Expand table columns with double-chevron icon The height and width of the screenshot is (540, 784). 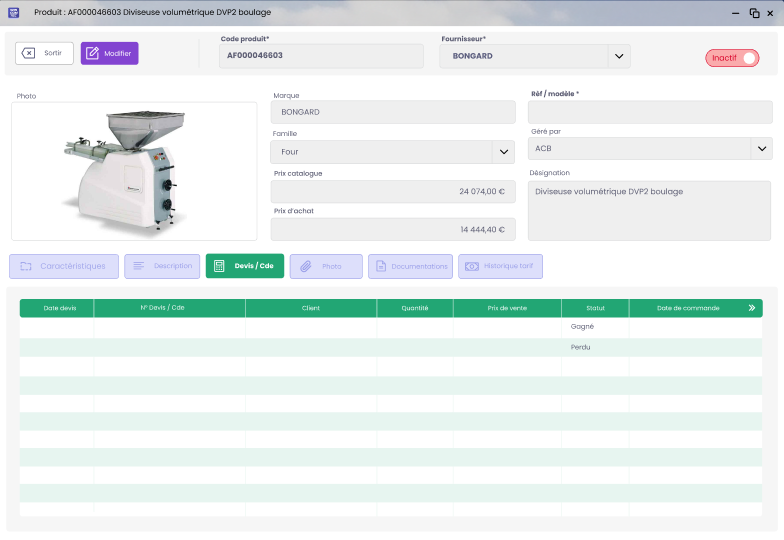(x=751, y=308)
